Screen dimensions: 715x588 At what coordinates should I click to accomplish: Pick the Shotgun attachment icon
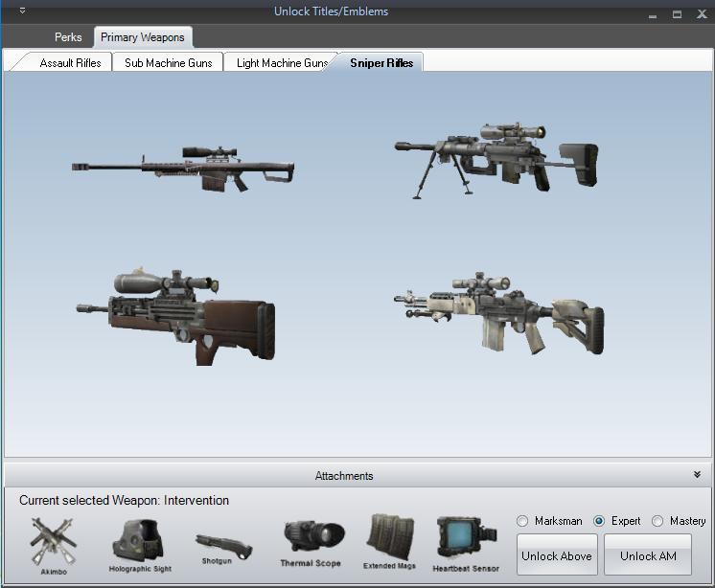point(223,549)
